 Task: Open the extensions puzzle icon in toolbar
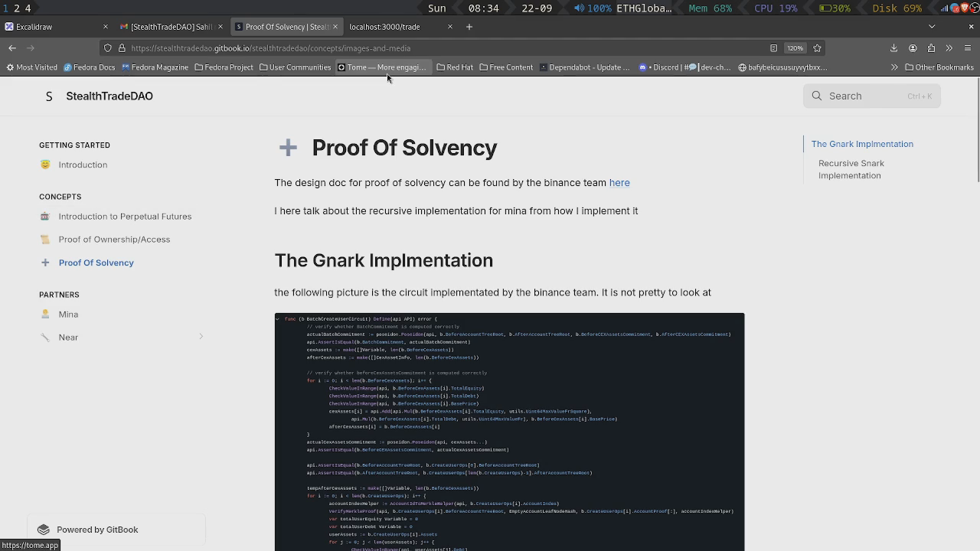pos(931,48)
